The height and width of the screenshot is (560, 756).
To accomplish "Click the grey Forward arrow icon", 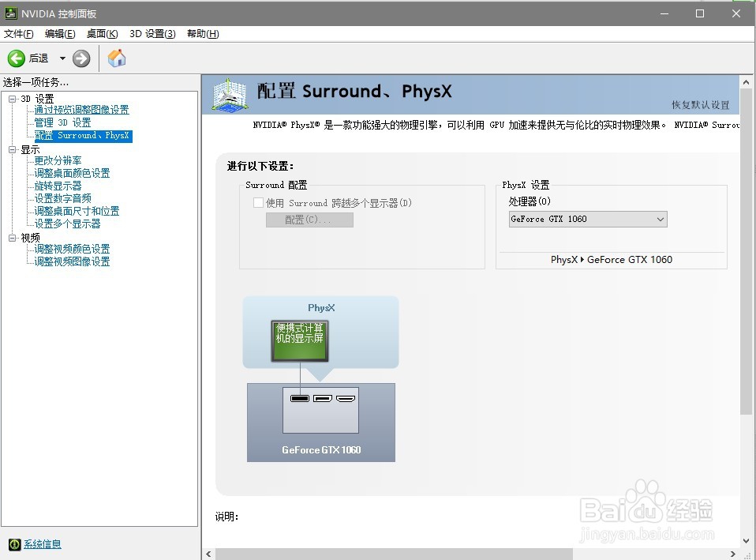I will 81,58.
